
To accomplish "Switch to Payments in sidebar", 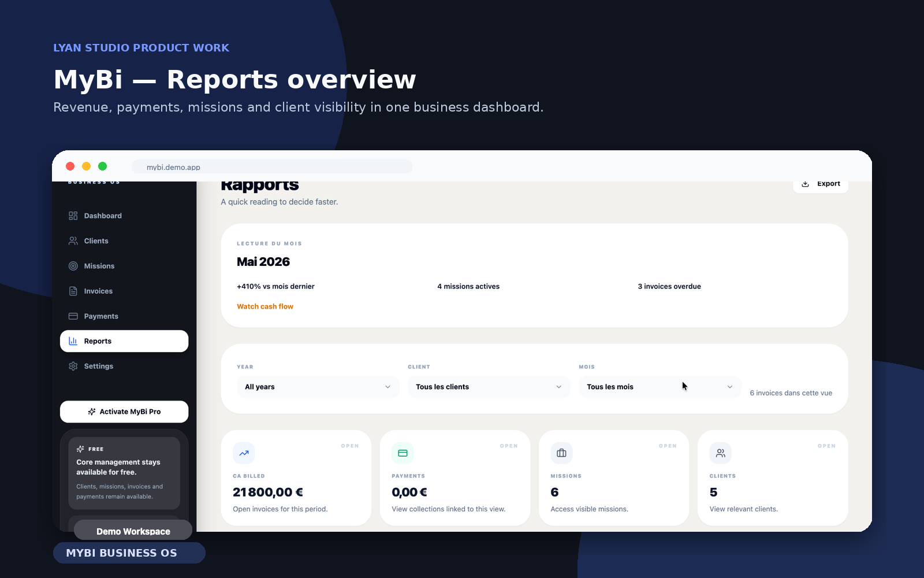I will pos(124,316).
